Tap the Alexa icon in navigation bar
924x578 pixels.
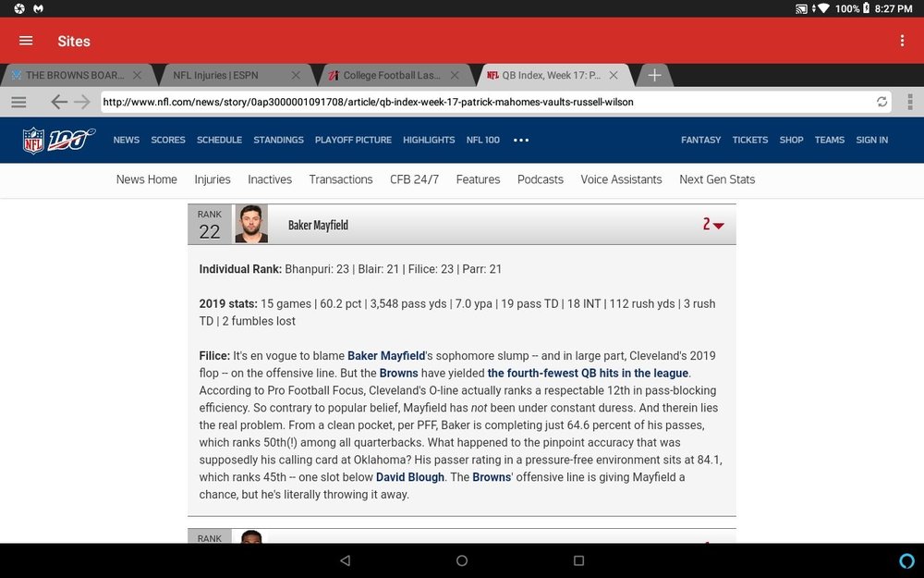click(906, 560)
